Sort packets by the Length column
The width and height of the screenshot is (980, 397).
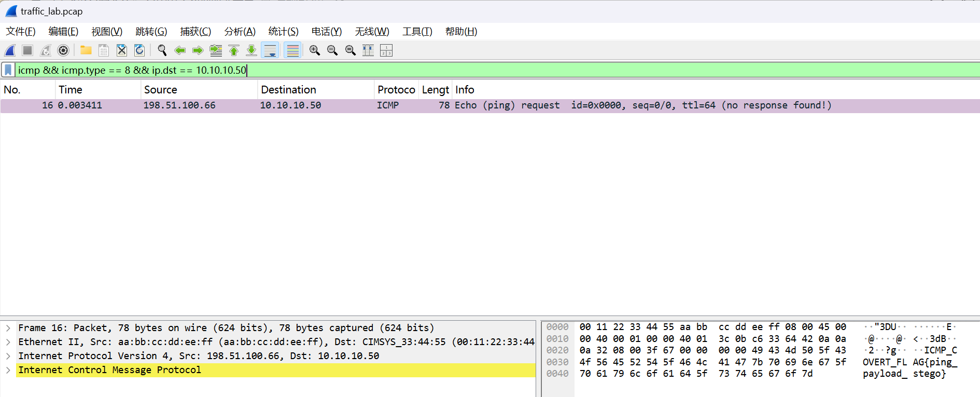(x=436, y=90)
